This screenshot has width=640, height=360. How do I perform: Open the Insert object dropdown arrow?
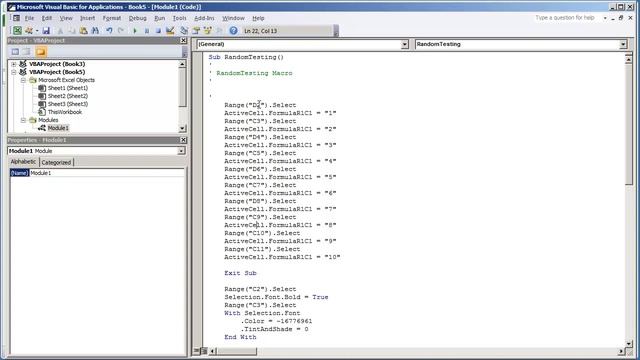37,31
